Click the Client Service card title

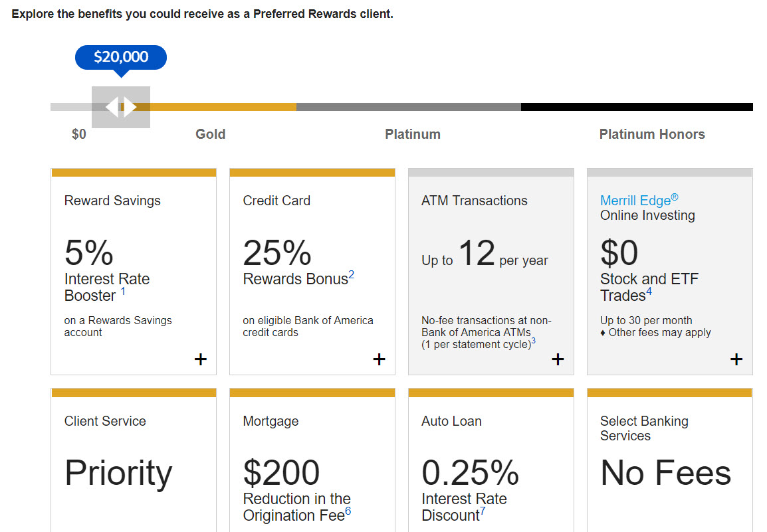105,421
